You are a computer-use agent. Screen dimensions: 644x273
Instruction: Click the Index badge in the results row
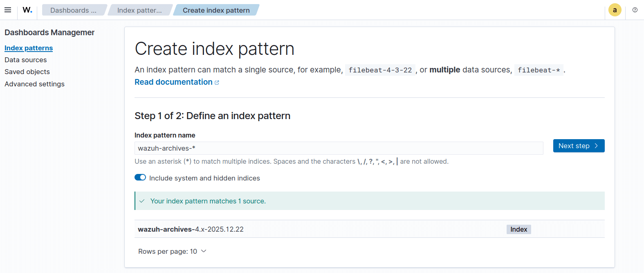[518, 229]
